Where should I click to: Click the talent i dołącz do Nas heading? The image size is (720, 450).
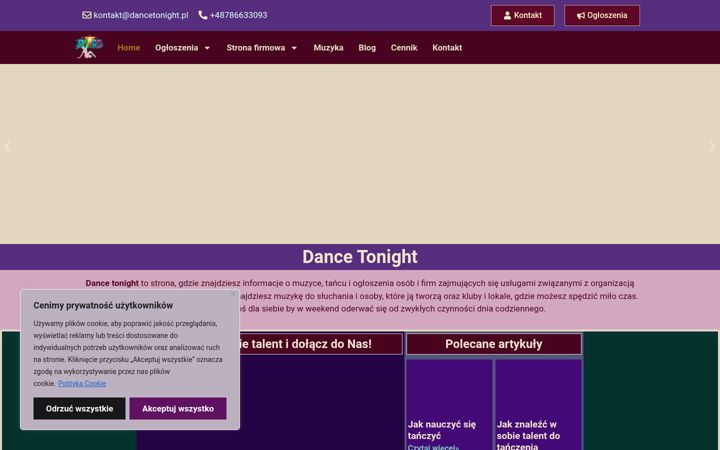pos(305,344)
